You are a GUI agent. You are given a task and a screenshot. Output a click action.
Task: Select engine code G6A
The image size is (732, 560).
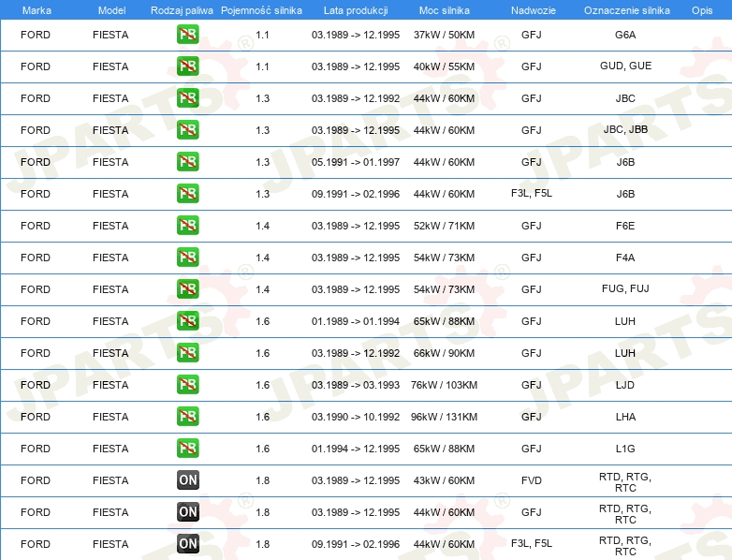[625, 35]
